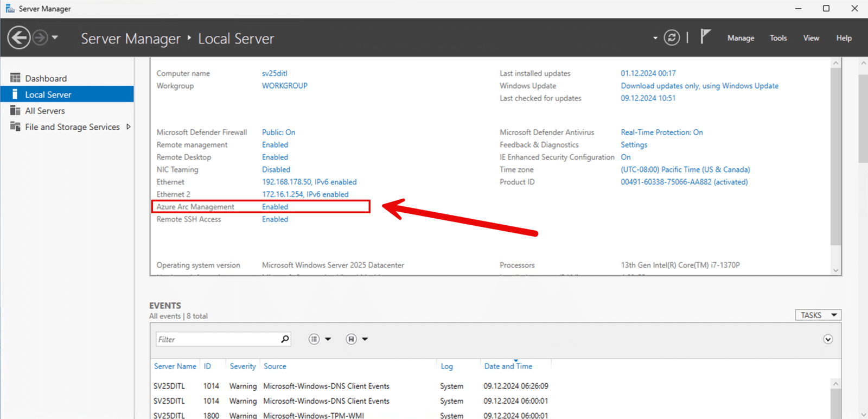
Task: Open the notifications flag icon
Action: click(705, 36)
